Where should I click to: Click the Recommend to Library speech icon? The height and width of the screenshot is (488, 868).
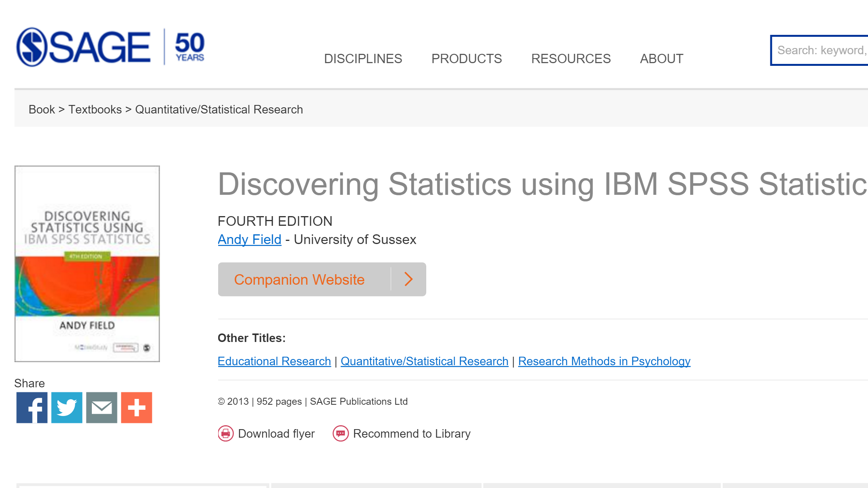[x=341, y=433]
